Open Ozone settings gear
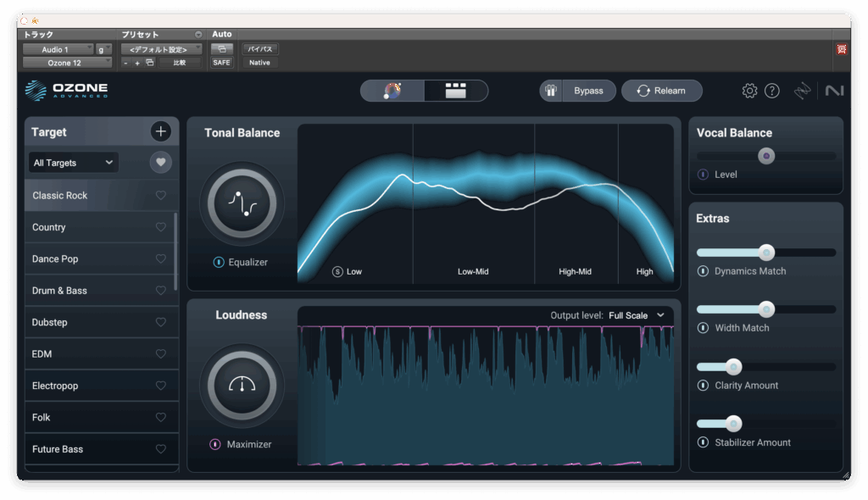 point(749,91)
